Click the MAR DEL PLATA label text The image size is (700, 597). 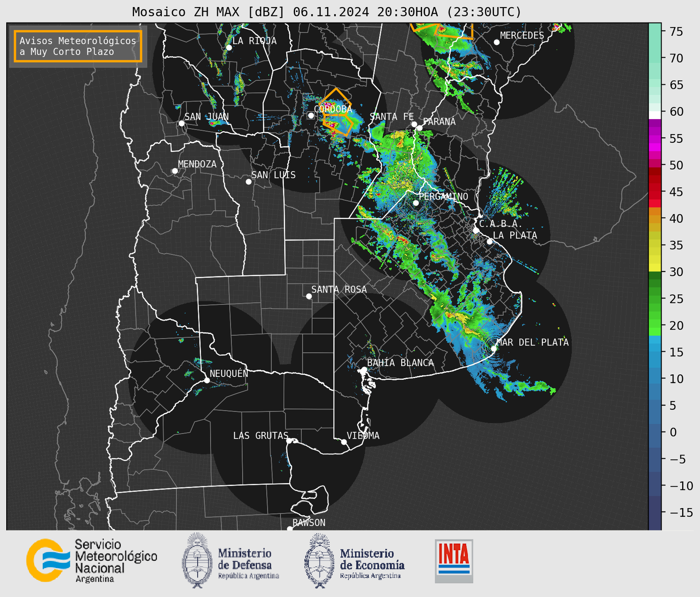532,343
